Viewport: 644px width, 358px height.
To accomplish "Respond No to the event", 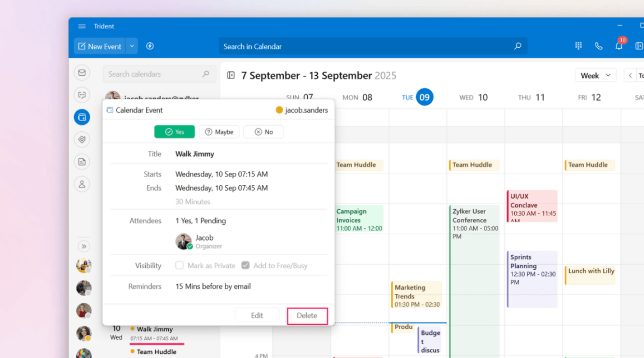I will pos(263,132).
